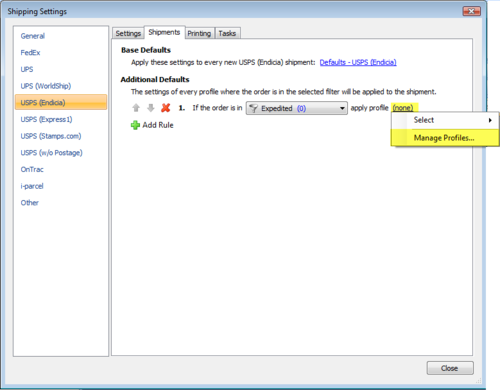Viewport: 500px width, 390px height.
Task: Open the Expedited filter dropdown
Action: coord(297,108)
